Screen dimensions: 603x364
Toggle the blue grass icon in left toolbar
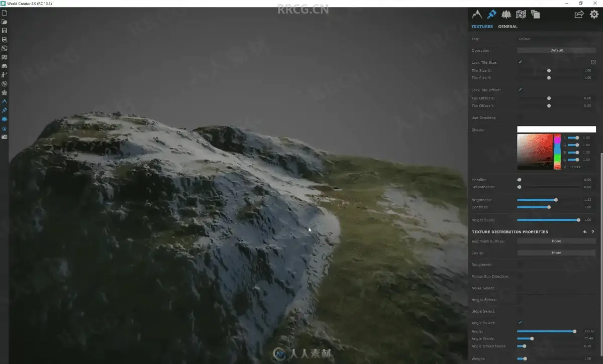4,128
